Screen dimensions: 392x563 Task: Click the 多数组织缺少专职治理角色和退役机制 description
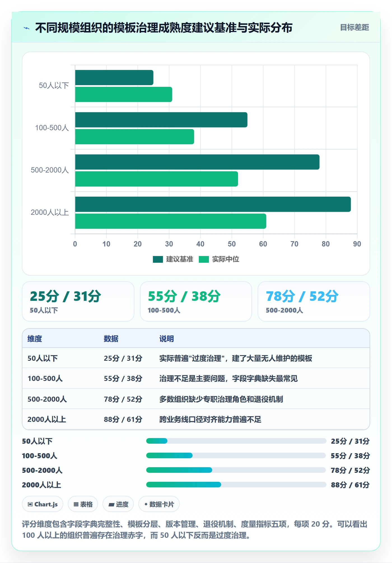(x=221, y=399)
